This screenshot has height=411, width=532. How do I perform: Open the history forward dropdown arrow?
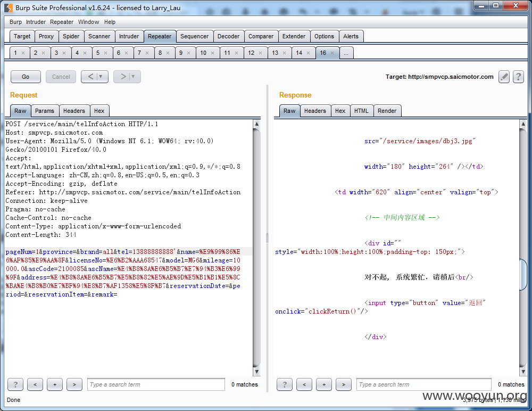(133, 77)
